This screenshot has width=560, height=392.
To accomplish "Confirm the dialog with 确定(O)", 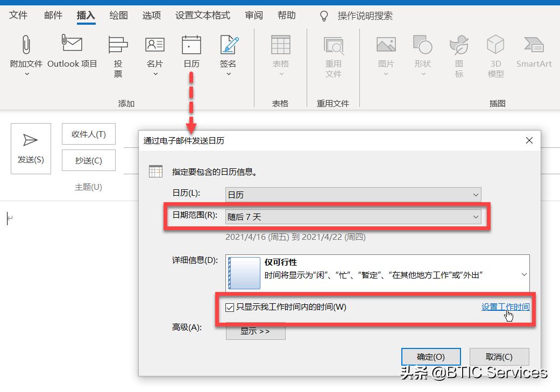I will click(430, 357).
